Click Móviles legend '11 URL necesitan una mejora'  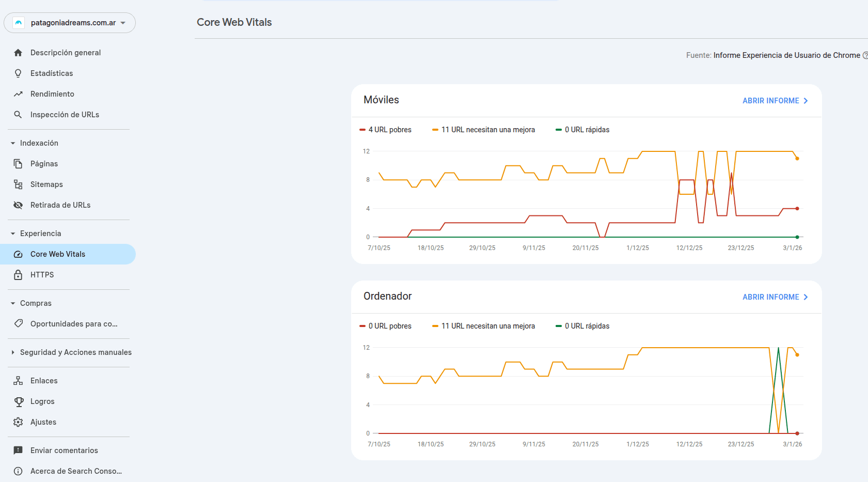point(483,130)
